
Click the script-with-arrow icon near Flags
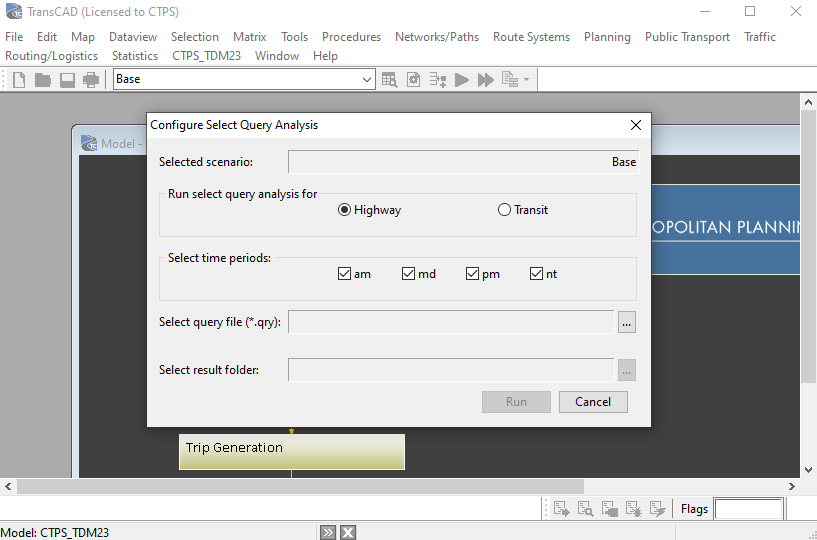tap(561, 509)
